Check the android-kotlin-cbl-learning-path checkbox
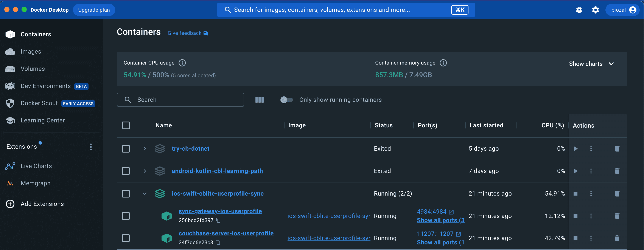Image resolution: width=644 pixels, height=250 pixels. [x=126, y=171]
